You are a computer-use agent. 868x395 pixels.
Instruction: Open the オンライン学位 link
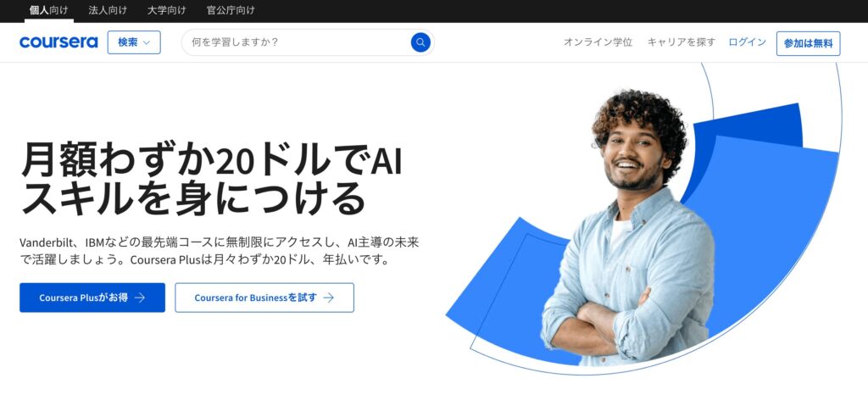point(598,42)
